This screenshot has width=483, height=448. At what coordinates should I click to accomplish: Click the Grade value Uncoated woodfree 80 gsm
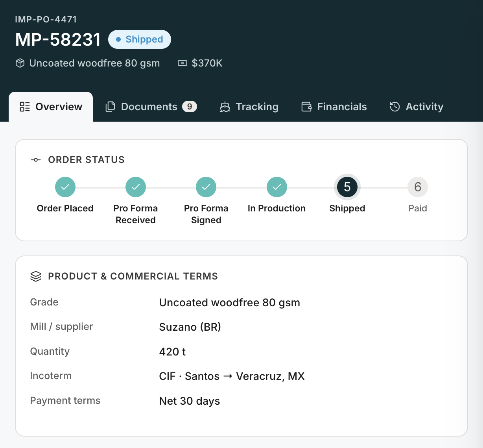(230, 303)
